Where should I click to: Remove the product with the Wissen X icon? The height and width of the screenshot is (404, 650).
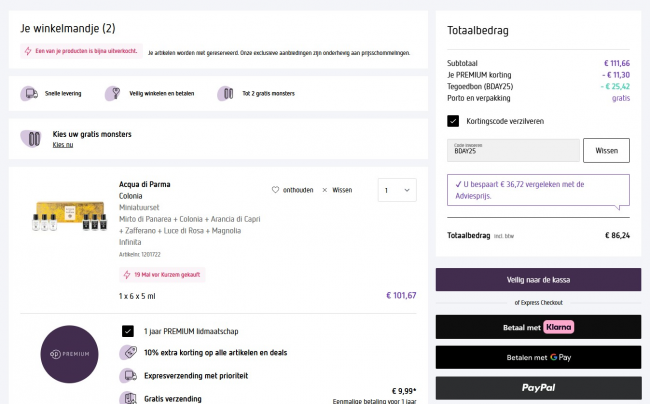click(x=324, y=189)
